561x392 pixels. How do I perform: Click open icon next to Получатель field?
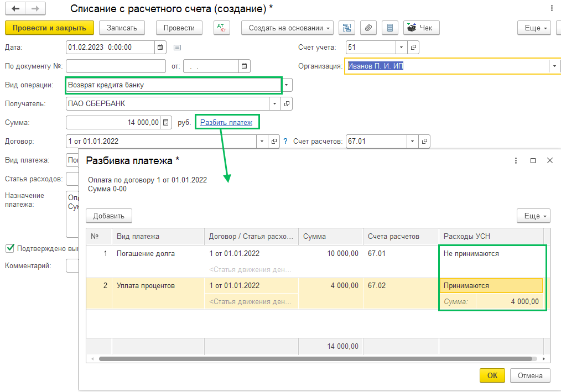coord(287,104)
